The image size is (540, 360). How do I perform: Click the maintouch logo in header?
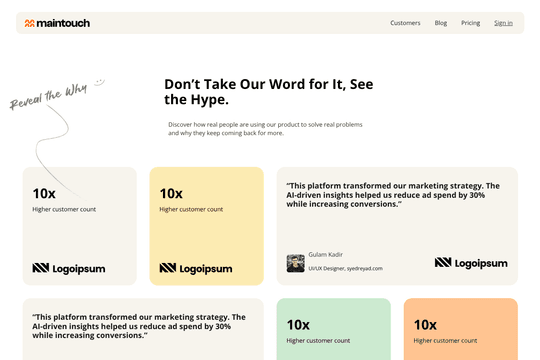coord(57,23)
